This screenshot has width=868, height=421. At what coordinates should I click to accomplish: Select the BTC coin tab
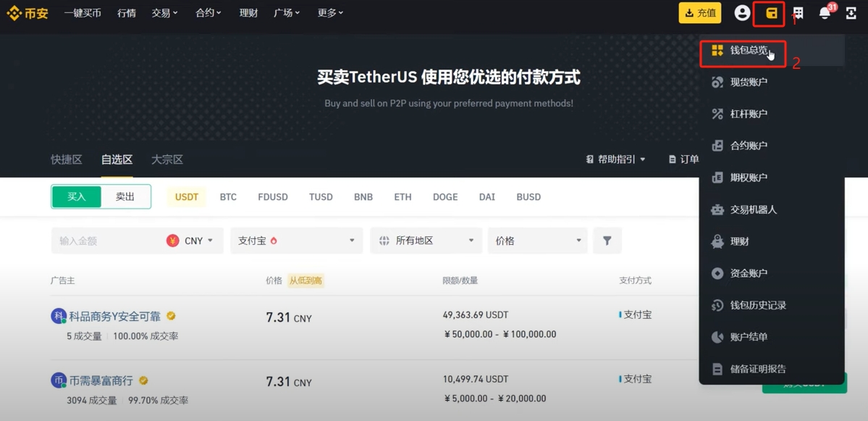click(228, 196)
